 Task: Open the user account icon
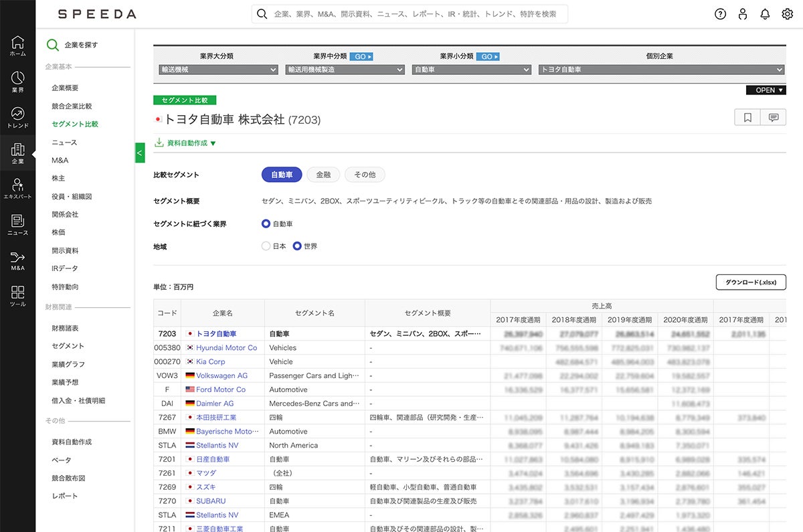[x=743, y=14]
